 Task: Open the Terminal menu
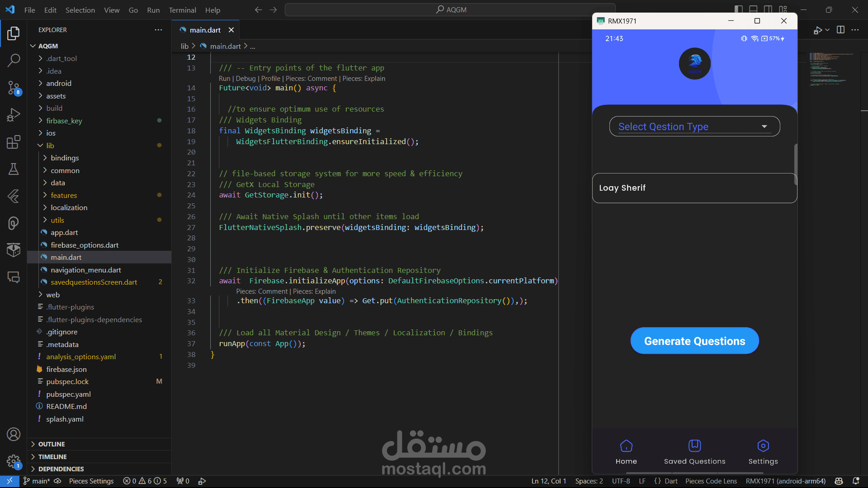click(x=182, y=10)
